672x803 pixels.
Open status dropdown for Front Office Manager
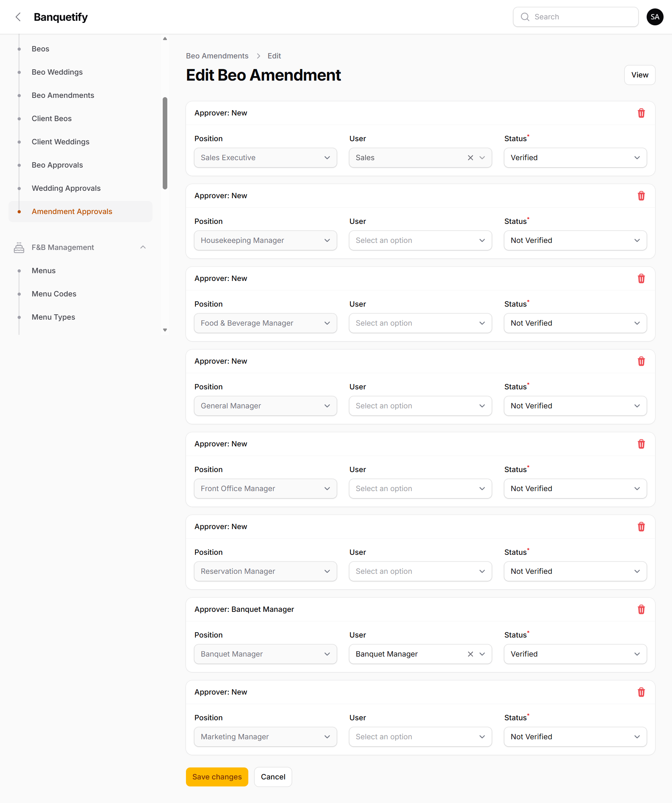click(x=575, y=488)
